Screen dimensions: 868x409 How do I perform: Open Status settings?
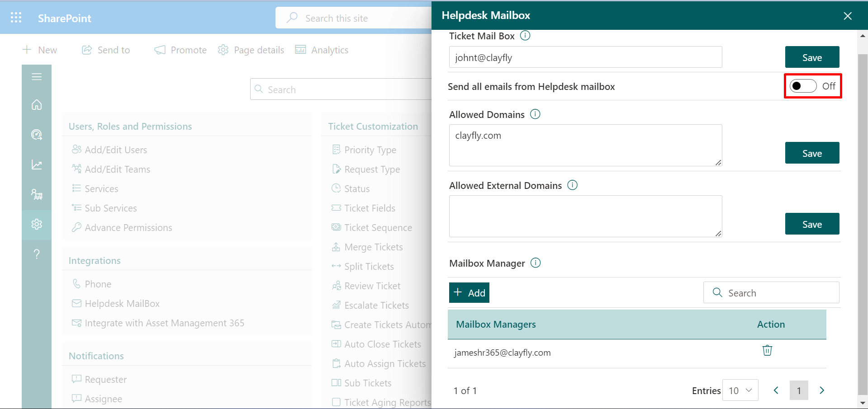point(351,188)
